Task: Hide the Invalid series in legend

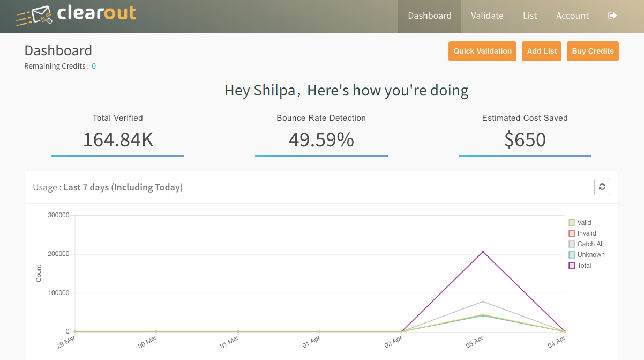Action: click(572, 233)
